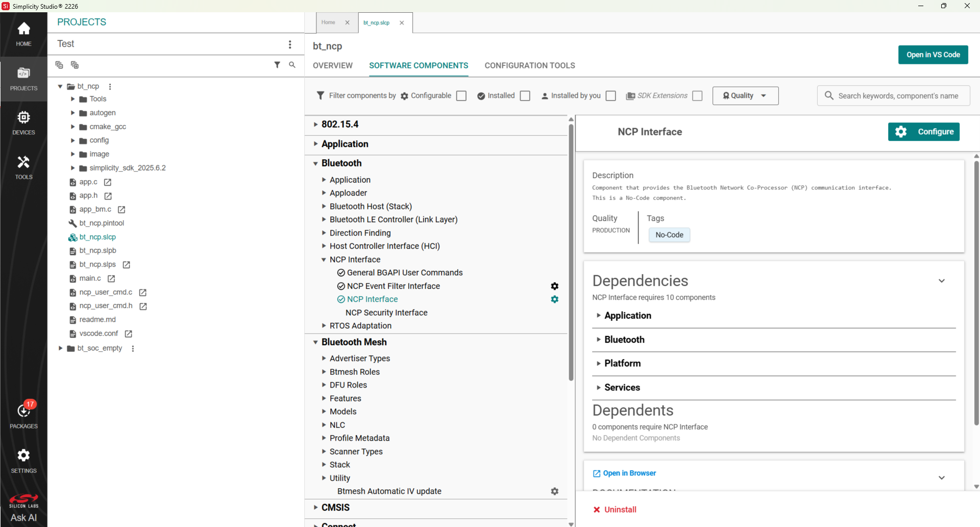Screen dimensions: 980x527
Task: Go to the Home sidebar section
Action: pos(23,34)
